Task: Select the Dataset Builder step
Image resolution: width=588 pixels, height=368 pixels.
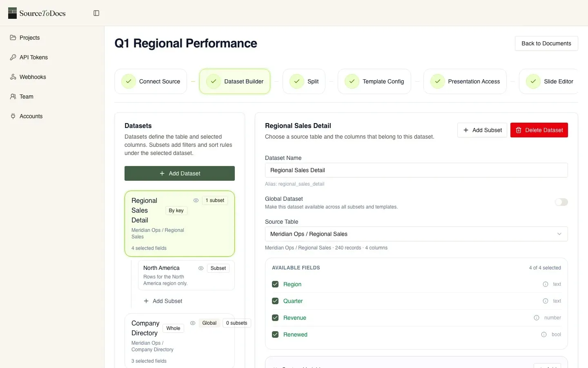Action: pos(235,81)
